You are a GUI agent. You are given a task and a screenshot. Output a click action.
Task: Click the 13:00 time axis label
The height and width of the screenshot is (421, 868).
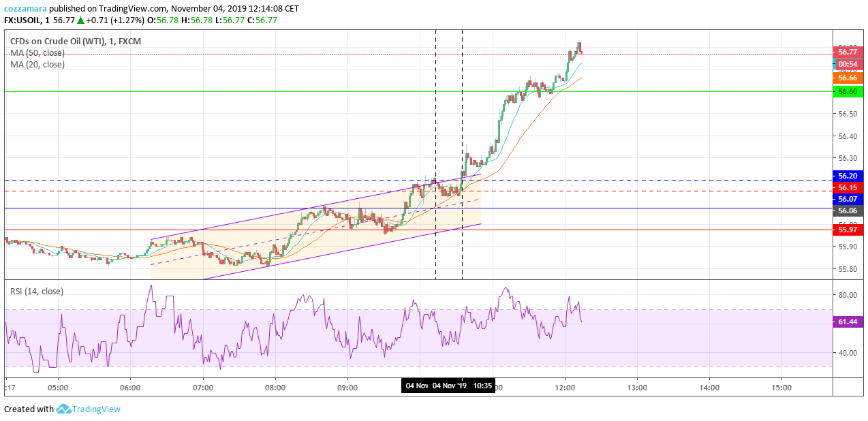pos(637,388)
